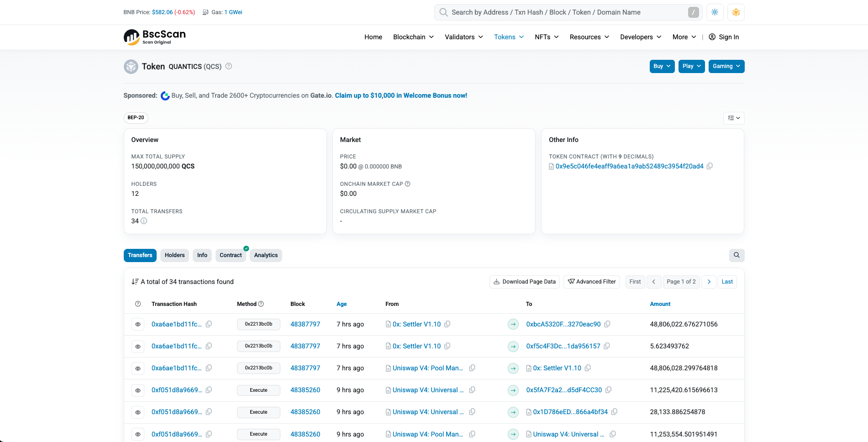Image resolution: width=868 pixels, height=442 pixels.
Task: Expand the Blockchain menu
Action: (413, 37)
